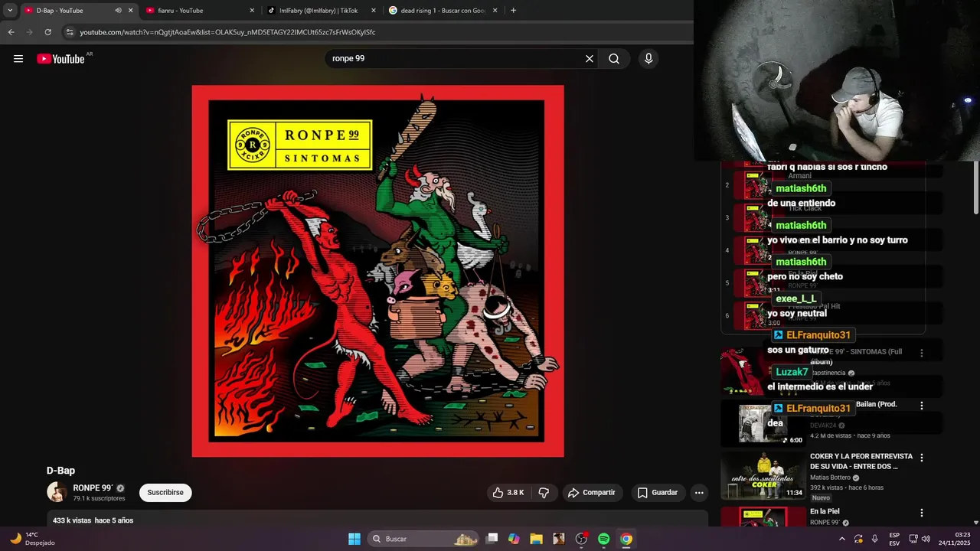The width and height of the screenshot is (980, 551).
Task: Show hidden system tray icons
Action: [841, 539]
